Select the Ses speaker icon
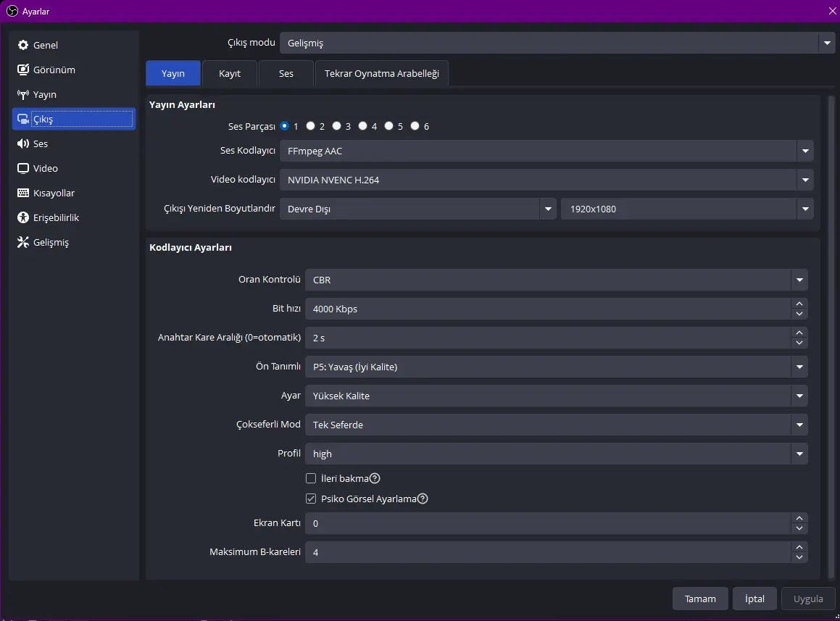Image resolution: width=840 pixels, height=621 pixels. [23, 143]
